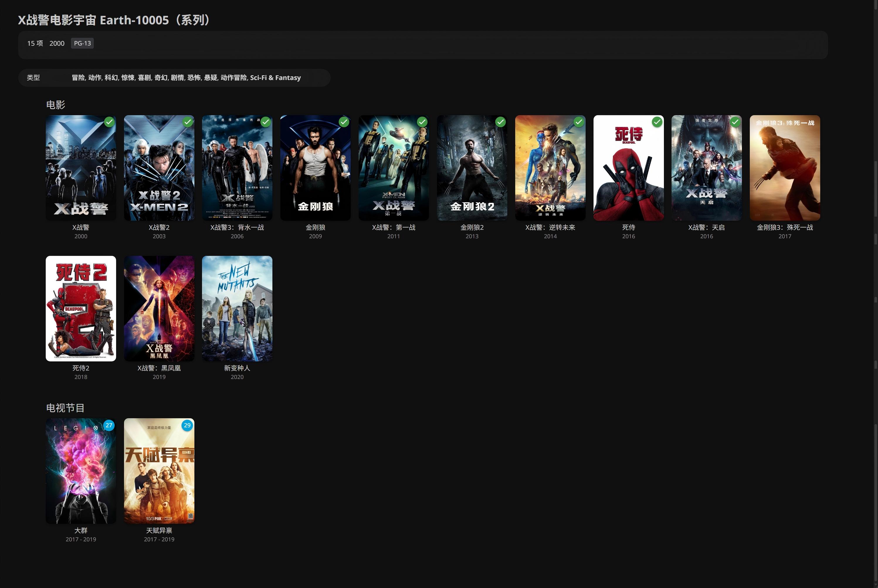This screenshot has height=588, width=878.
Task: Click the 奇幻 genre link
Action: tap(161, 78)
